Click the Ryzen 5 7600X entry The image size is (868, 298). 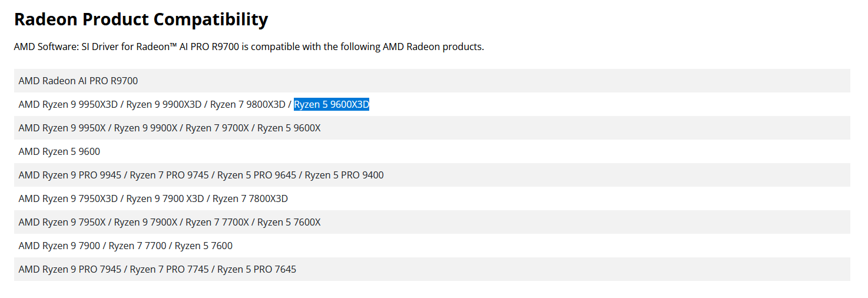(289, 223)
